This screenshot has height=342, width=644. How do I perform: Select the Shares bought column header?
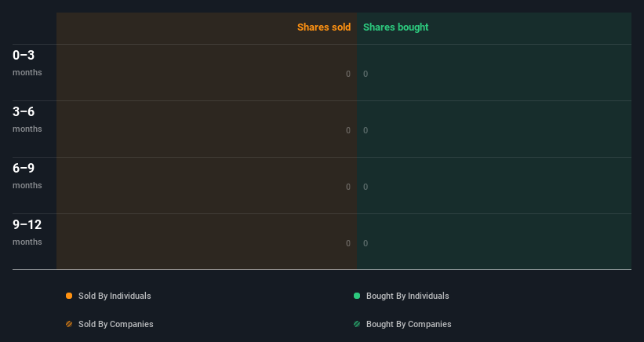pos(396,27)
